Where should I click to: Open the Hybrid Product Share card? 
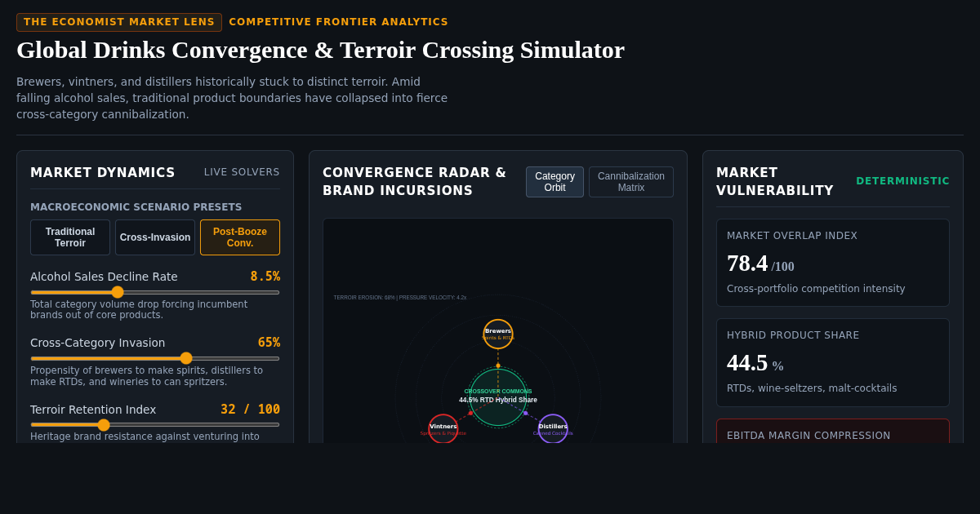(x=833, y=362)
